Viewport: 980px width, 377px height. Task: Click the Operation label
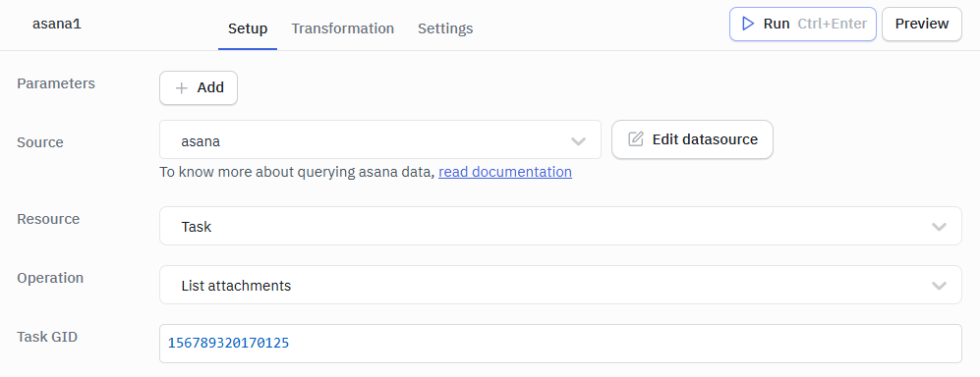pyautogui.click(x=50, y=278)
